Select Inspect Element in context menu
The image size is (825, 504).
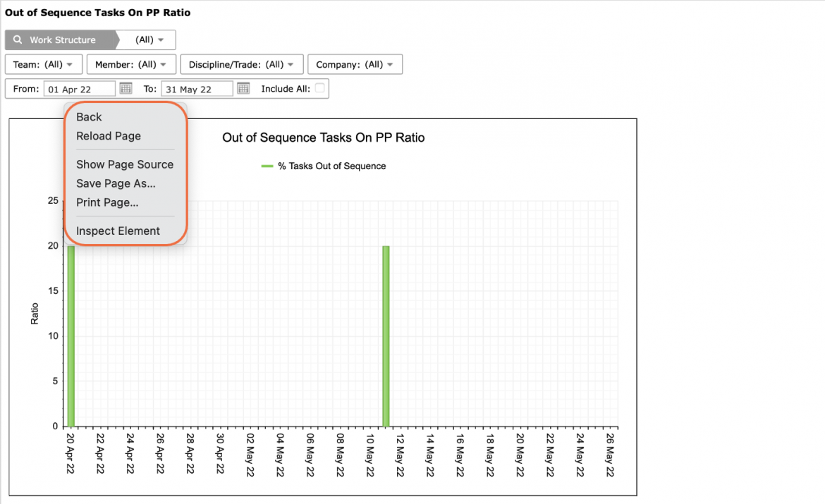pos(118,231)
